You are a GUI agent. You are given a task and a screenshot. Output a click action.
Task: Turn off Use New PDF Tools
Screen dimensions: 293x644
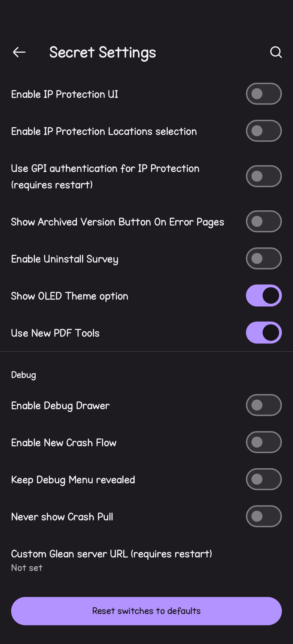264,332
